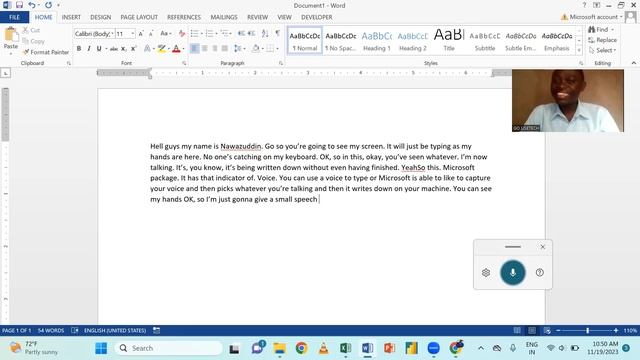Open the Select dropdown

(602, 50)
